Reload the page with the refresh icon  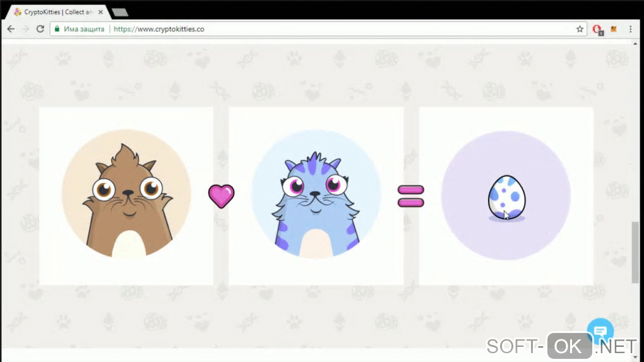pyautogui.click(x=40, y=29)
